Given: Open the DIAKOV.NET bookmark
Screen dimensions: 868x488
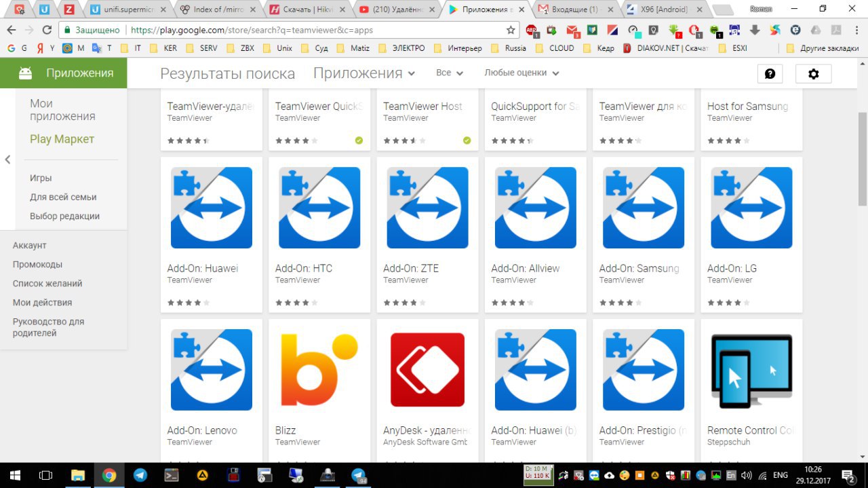Looking at the screenshot, I should 666,48.
